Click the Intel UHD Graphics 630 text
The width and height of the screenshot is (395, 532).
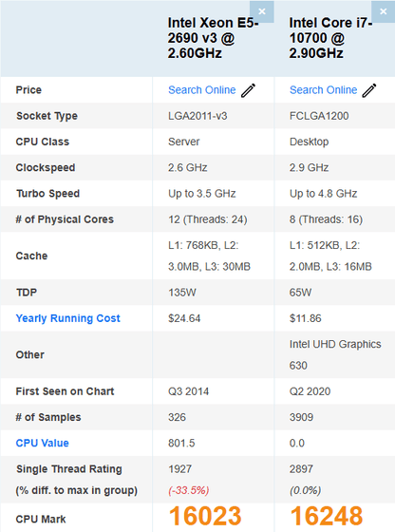tap(335, 354)
